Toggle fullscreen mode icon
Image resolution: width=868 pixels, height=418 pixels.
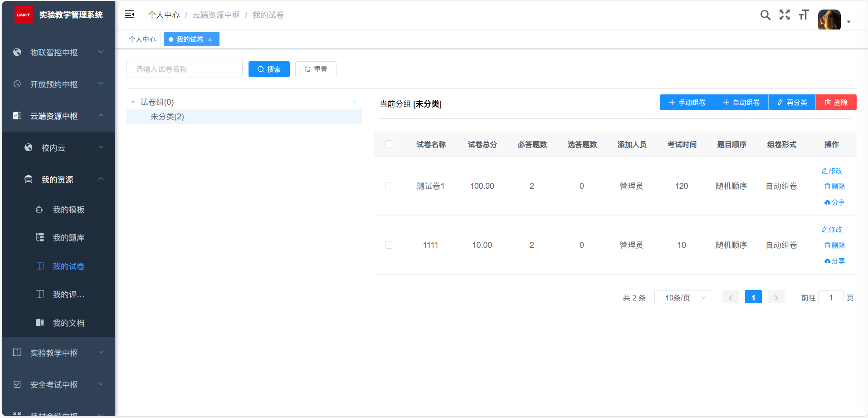tap(785, 15)
